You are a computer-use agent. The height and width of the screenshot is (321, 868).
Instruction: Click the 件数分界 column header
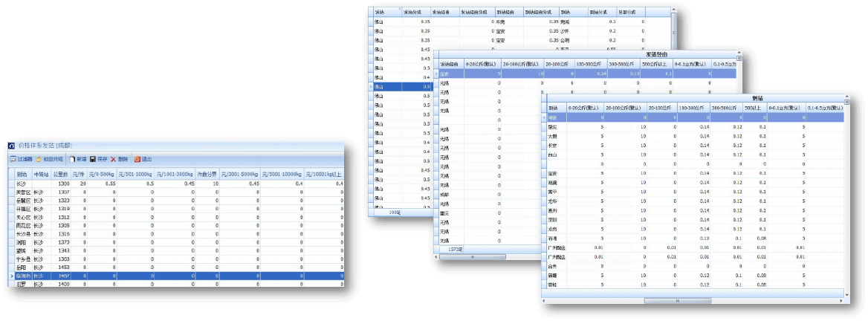pyautogui.click(x=205, y=174)
